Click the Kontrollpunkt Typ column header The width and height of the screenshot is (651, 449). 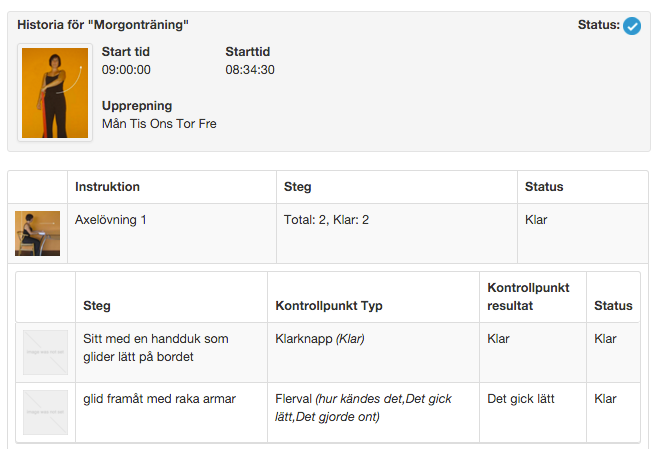329,306
